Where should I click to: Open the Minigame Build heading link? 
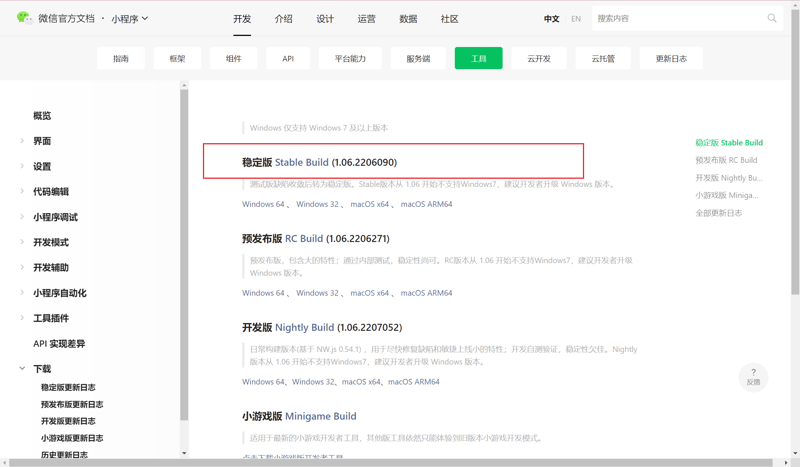320,416
